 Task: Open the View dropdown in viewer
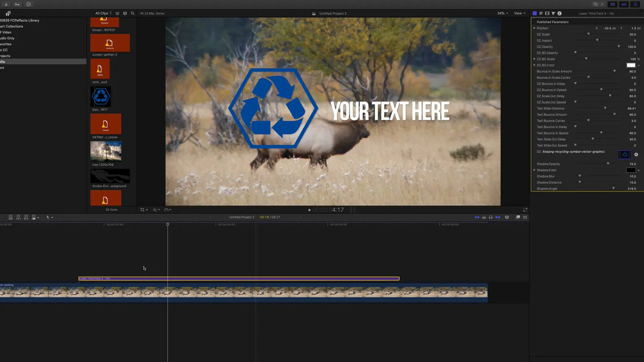[x=519, y=13]
